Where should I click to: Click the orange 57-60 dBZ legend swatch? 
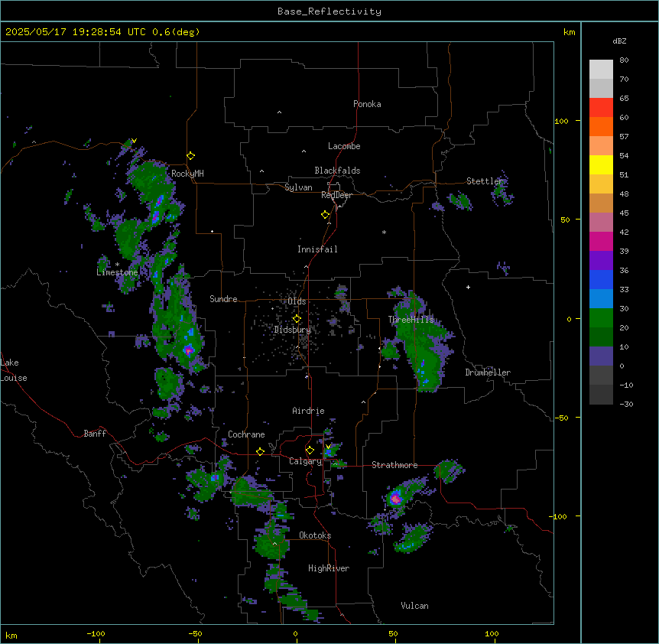click(x=601, y=126)
